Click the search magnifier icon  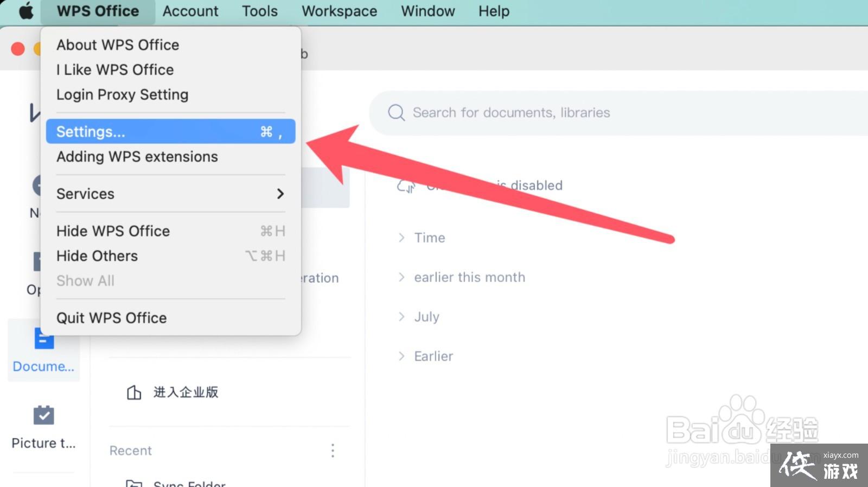[397, 113]
